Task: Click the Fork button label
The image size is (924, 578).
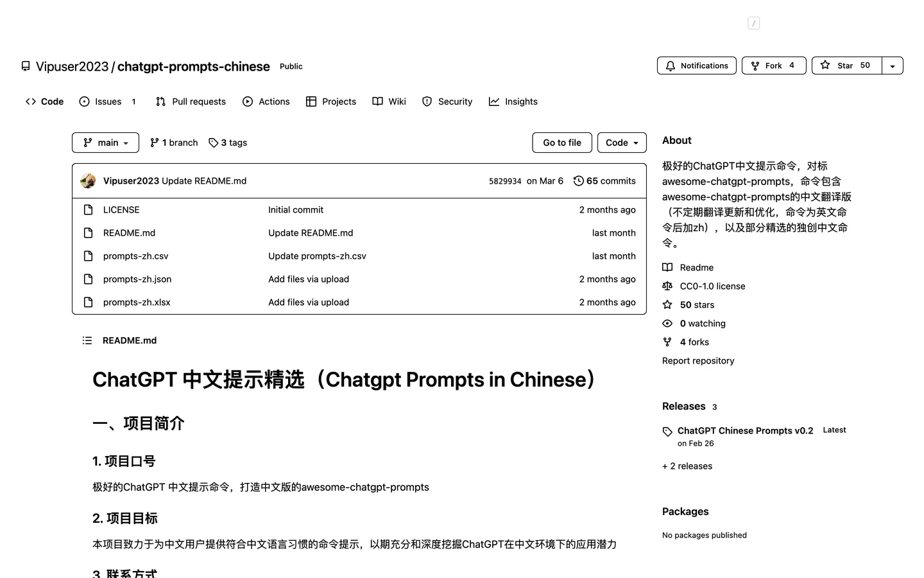Action: 773,66
